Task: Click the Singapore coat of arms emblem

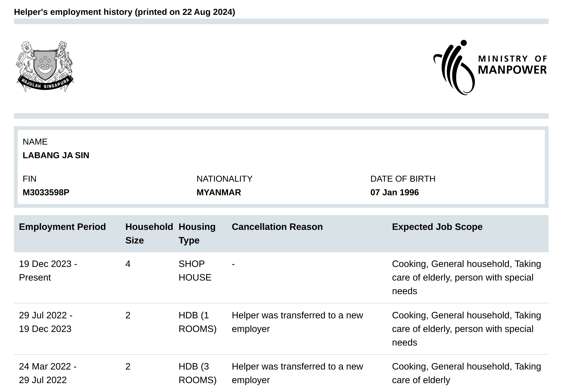Action: (x=45, y=65)
